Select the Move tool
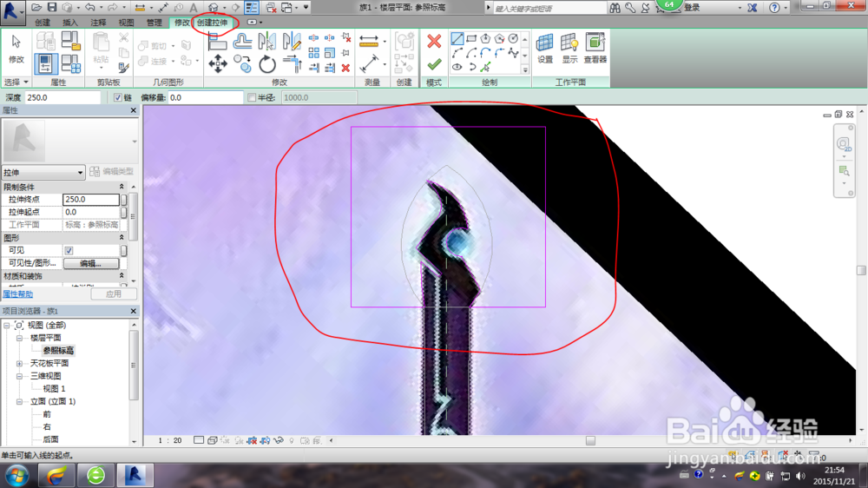Viewport: 868px width, 488px height. tap(218, 63)
